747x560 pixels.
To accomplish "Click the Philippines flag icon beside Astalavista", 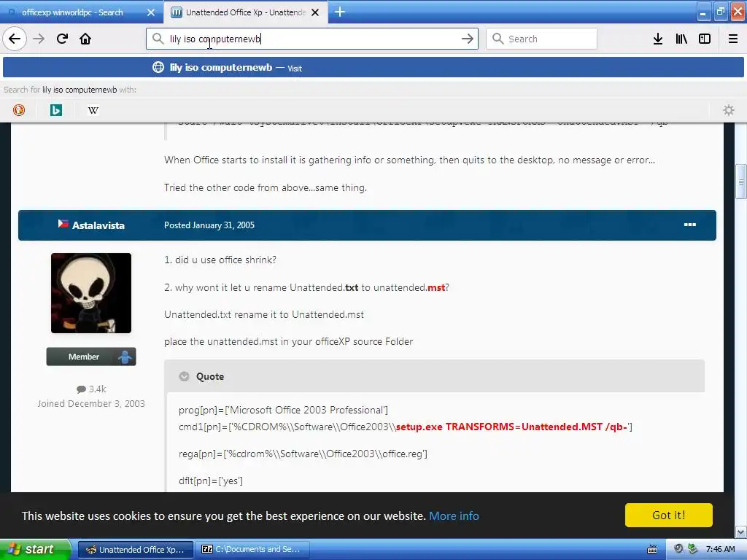I will (63, 224).
